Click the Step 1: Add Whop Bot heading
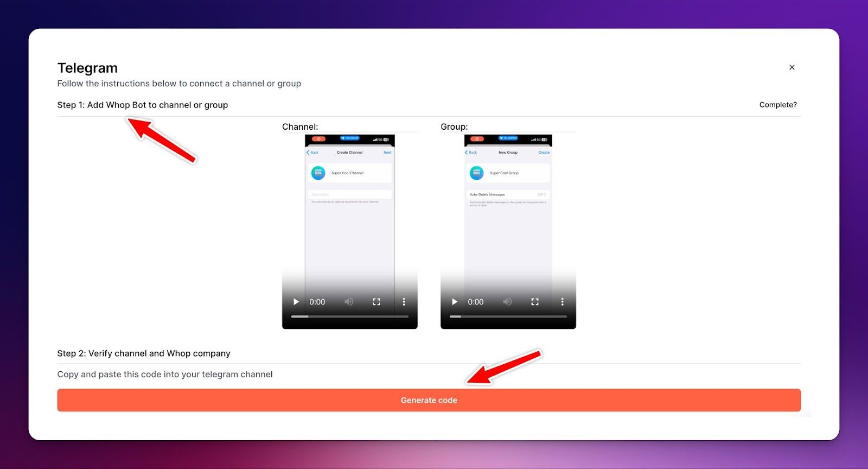The image size is (868, 469). (x=143, y=105)
